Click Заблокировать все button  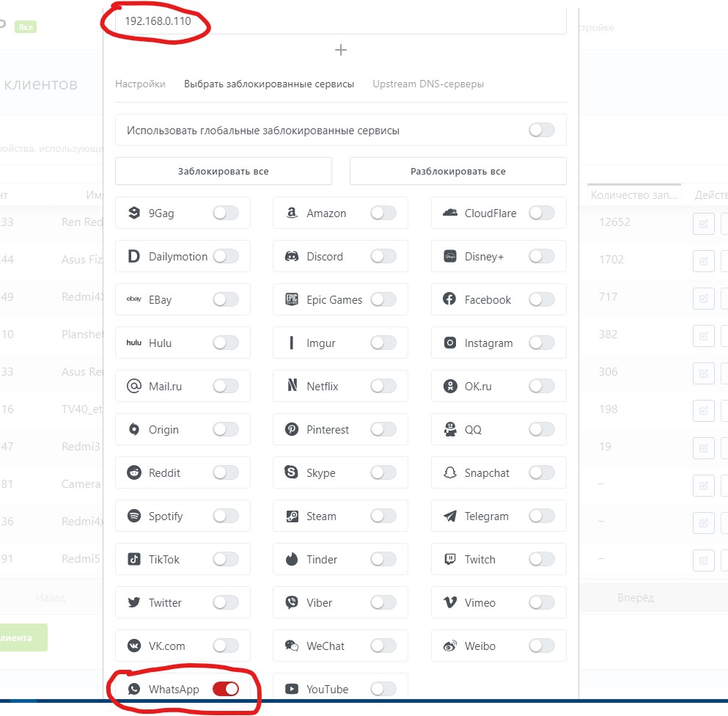pyautogui.click(x=224, y=171)
